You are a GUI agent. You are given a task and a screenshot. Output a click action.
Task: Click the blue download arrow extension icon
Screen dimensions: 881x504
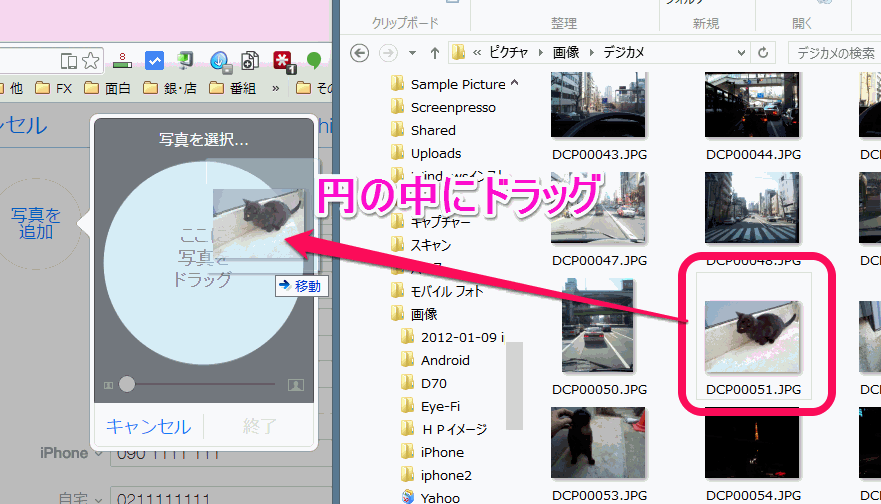219,61
